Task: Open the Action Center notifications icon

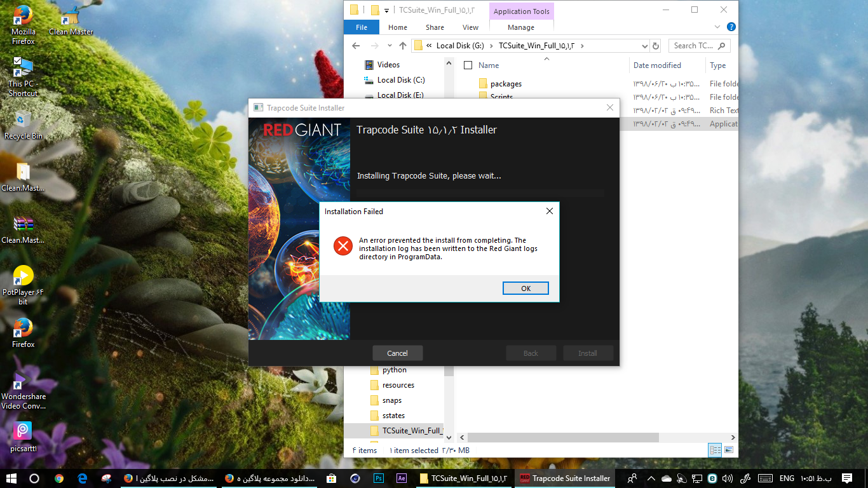Action: click(x=847, y=478)
